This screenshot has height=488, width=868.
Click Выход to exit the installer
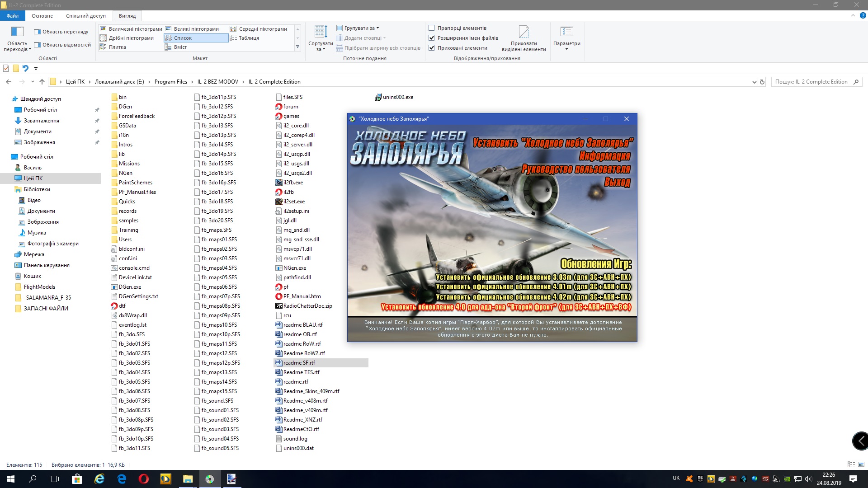click(617, 183)
